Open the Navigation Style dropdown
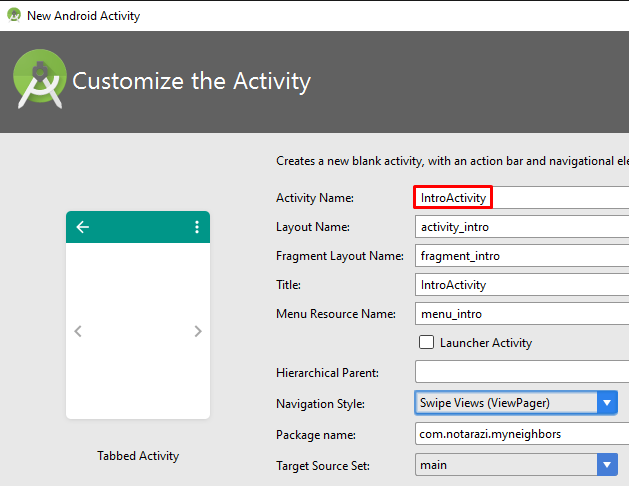Screen dimensions: 629x486 516,403
